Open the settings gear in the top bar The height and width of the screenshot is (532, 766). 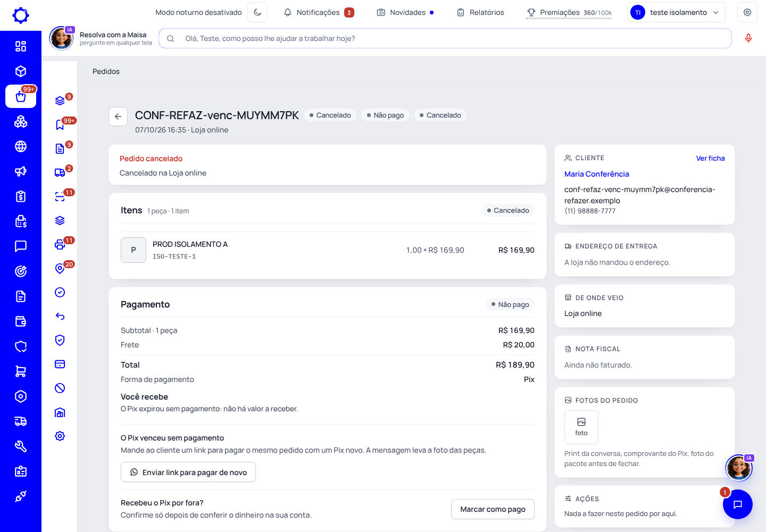(x=747, y=12)
